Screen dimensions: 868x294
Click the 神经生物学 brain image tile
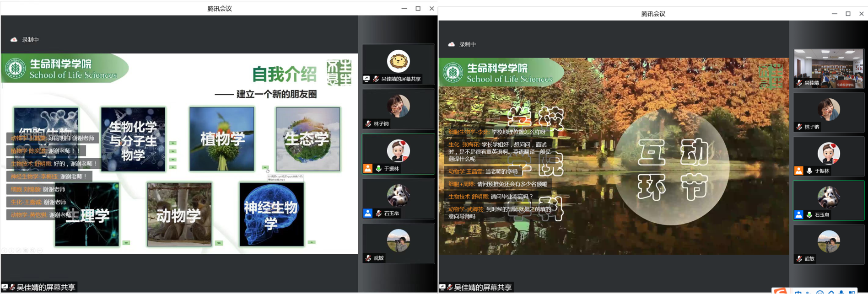[271, 214]
